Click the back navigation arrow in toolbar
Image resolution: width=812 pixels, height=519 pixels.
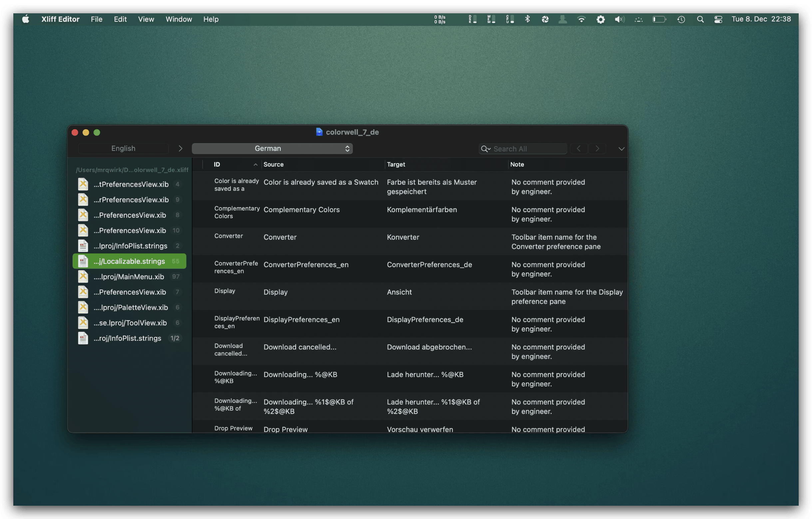pyautogui.click(x=579, y=149)
